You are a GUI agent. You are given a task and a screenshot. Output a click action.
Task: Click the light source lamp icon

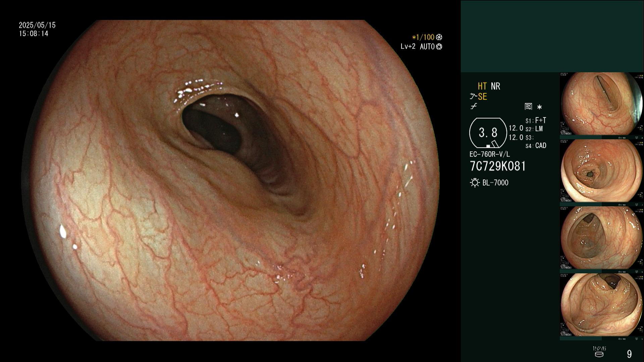[475, 183]
